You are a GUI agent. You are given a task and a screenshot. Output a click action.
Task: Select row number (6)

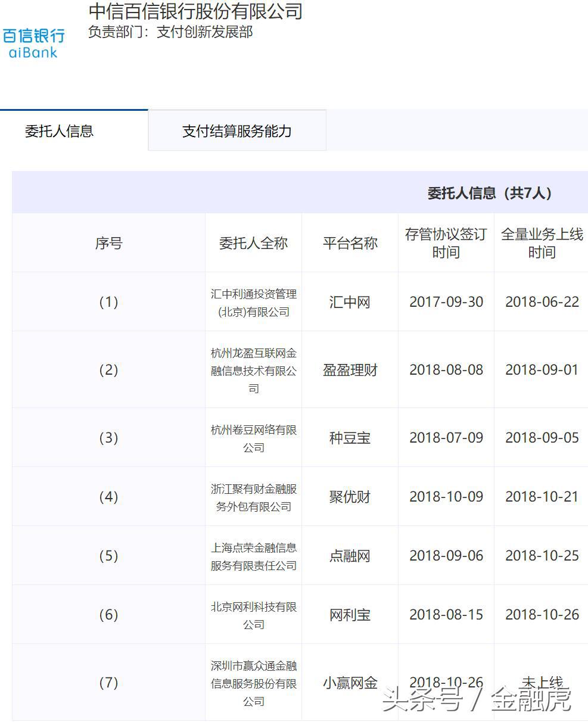[108, 615]
